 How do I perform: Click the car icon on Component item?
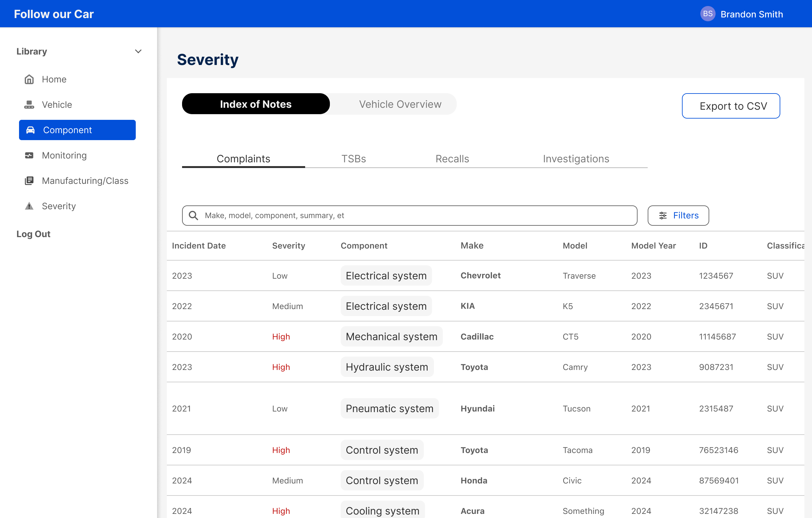click(x=30, y=130)
